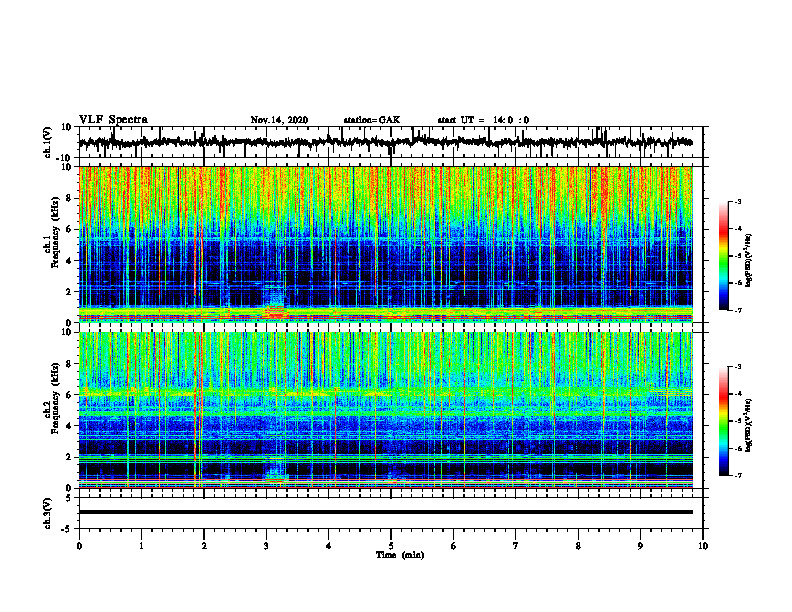792x612 pixels.
Task: Click time-axis tick label "9"
Action: click(640, 546)
